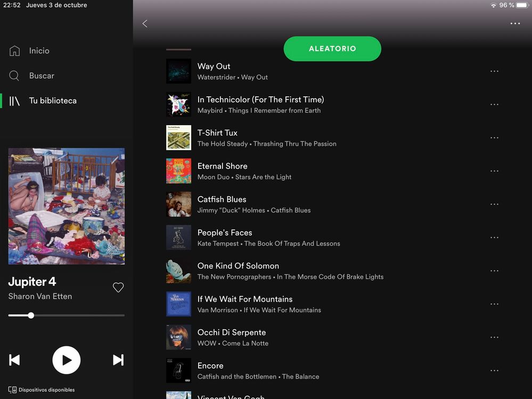This screenshot has height=399, width=532.
Task: Click the song progress slider knob
Action: 31,315
